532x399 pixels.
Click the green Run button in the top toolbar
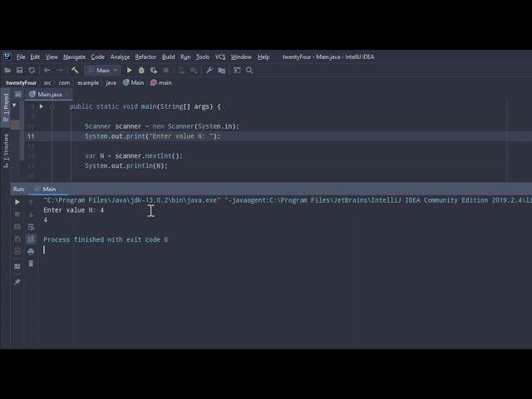click(130, 70)
